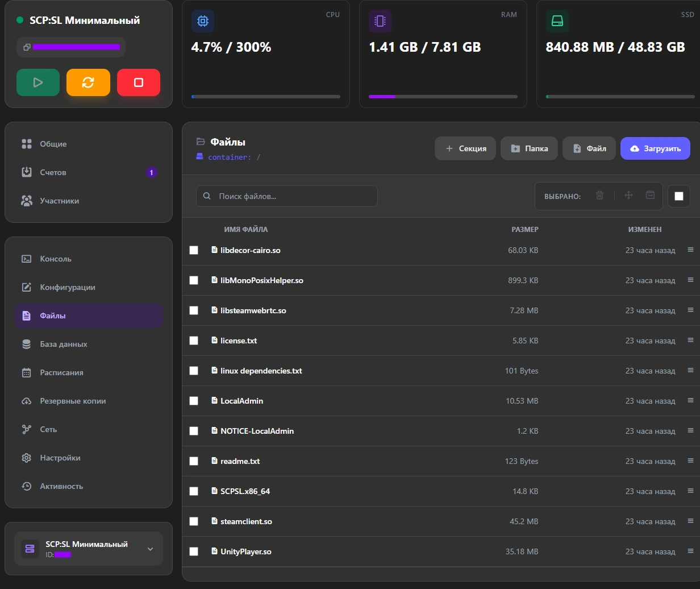The image size is (700, 589).
Task: Start the server with the green play button
Action: coord(38,82)
